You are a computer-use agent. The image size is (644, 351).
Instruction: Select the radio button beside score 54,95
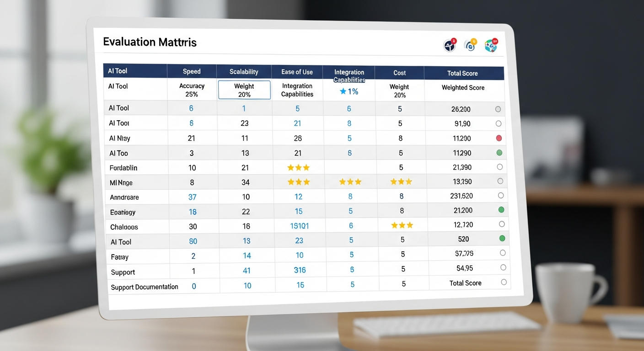pos(503,267)
